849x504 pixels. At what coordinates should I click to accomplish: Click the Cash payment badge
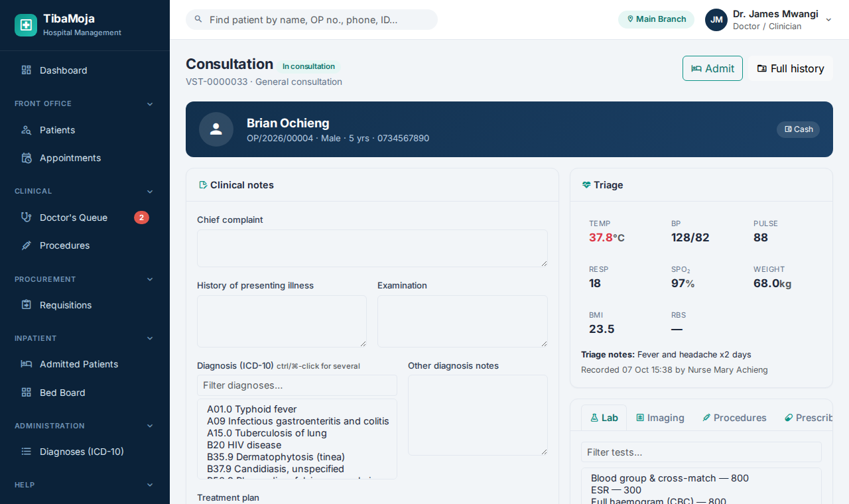coord(798,129)
